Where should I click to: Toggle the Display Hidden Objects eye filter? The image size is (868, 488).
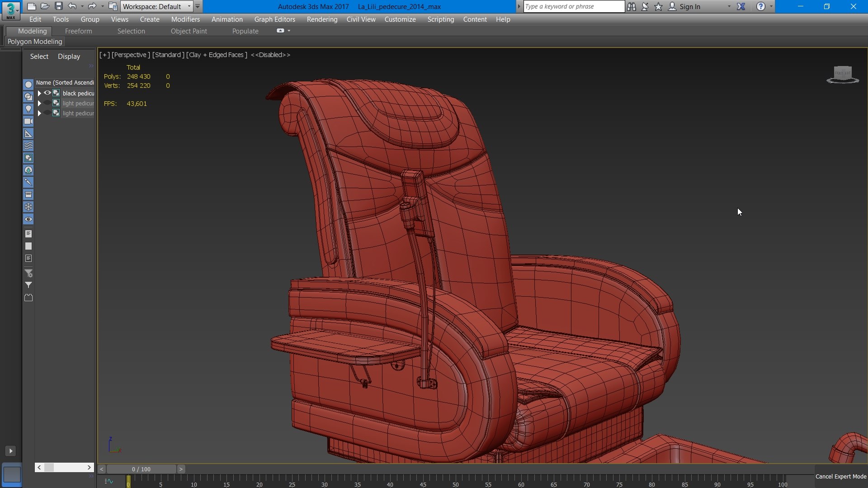(x=28, y=219)
